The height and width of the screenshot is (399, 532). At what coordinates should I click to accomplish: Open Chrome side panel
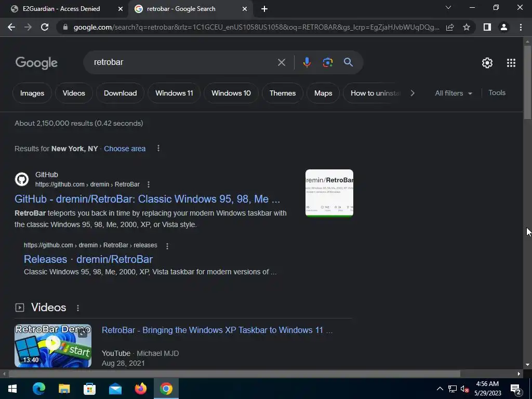pyautogui.click(x=487, y=27)
